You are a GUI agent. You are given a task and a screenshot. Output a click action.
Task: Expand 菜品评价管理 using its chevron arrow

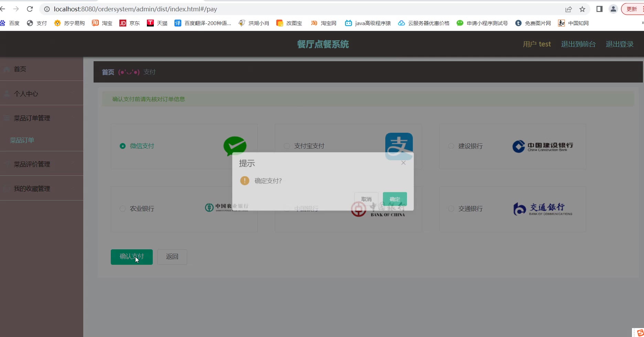click(x=73, y=164)
